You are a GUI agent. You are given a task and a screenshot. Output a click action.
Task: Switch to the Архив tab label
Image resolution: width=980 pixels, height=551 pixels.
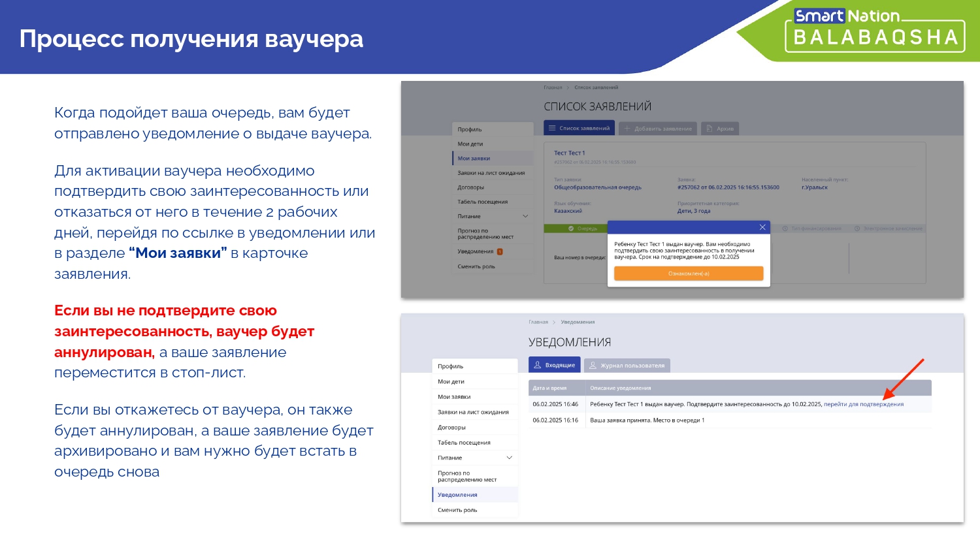725,129
